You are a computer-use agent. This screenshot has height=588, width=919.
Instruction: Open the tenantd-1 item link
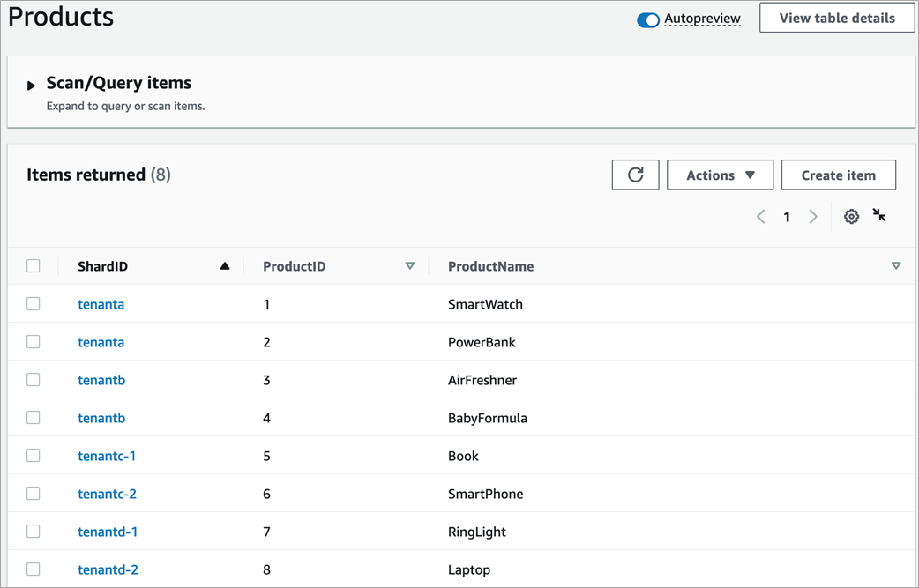[108, 532]
